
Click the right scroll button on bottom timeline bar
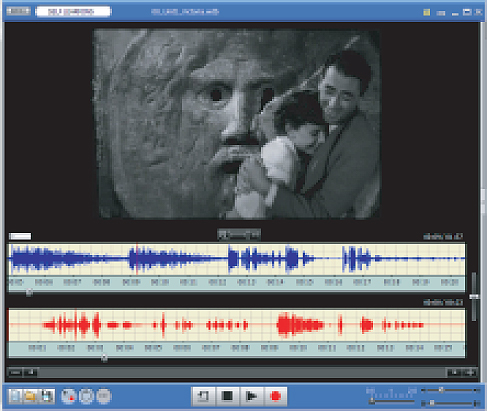pos(470,372)
